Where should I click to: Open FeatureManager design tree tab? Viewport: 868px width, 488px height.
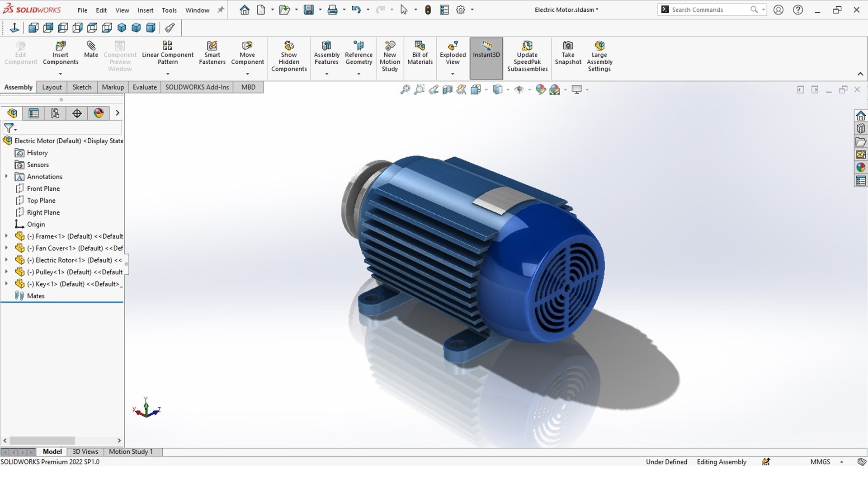click(12, 113)
